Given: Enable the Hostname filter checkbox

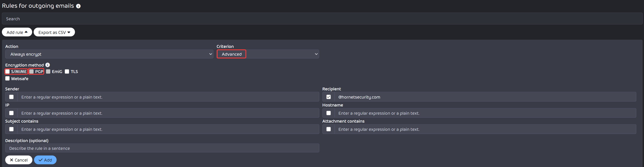Looking at the screenshot, I should click(328, 113).
